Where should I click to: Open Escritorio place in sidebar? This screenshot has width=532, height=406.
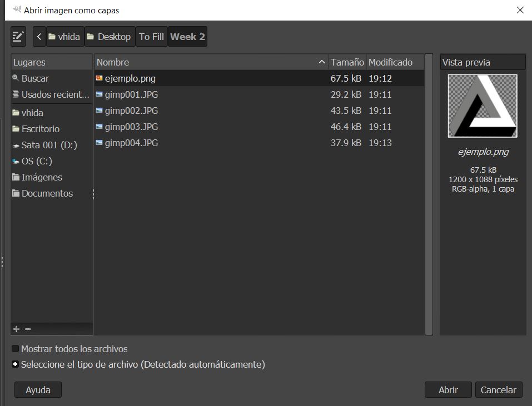[51, 129]
